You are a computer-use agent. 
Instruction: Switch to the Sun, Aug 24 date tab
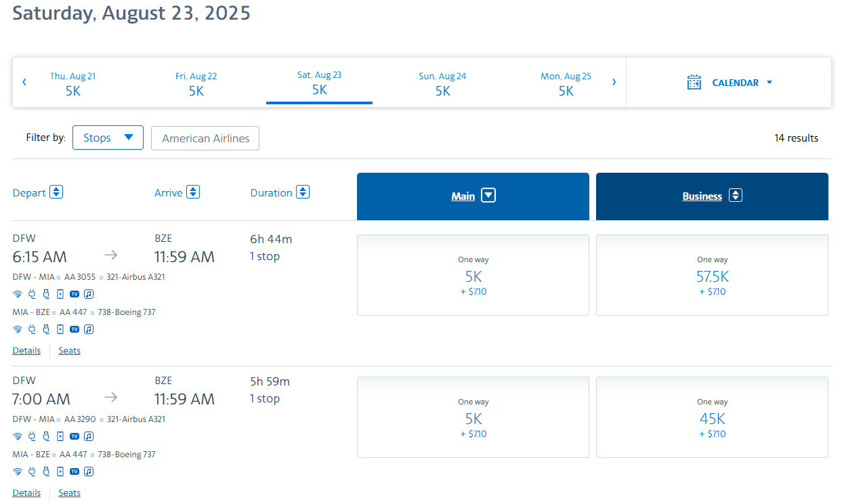click(x=442, y=82)
